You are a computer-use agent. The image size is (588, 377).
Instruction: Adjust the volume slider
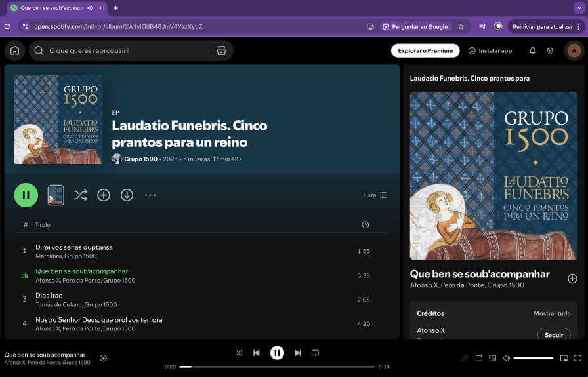pos(534,358)
